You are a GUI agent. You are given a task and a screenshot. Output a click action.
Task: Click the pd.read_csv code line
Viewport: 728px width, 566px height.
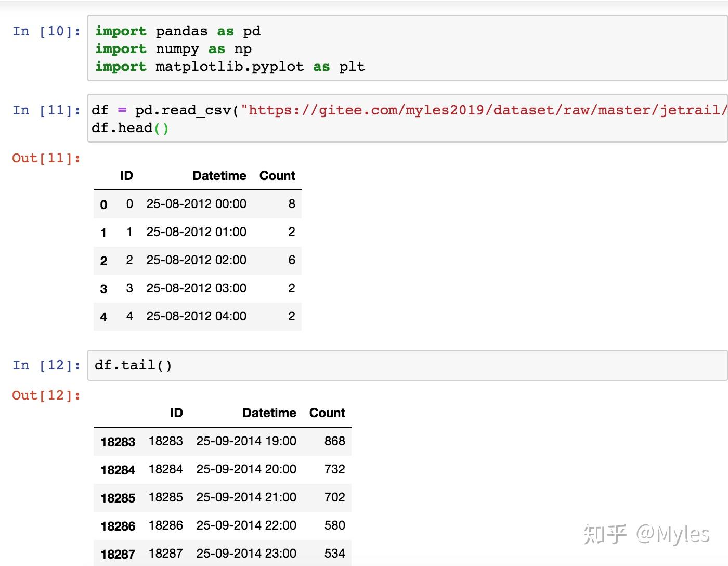coord(182,110)
